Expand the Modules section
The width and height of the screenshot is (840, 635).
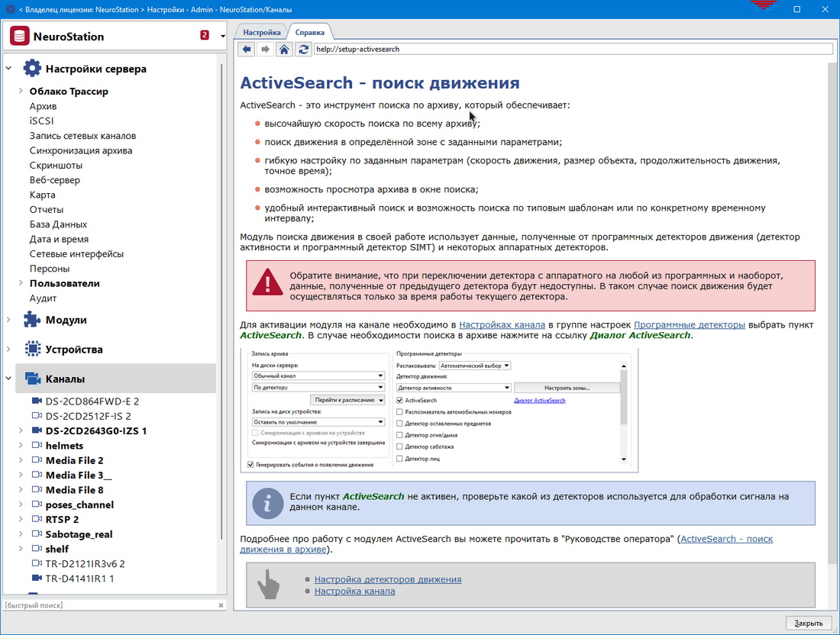pyautogui.click(x=9, y=320)
